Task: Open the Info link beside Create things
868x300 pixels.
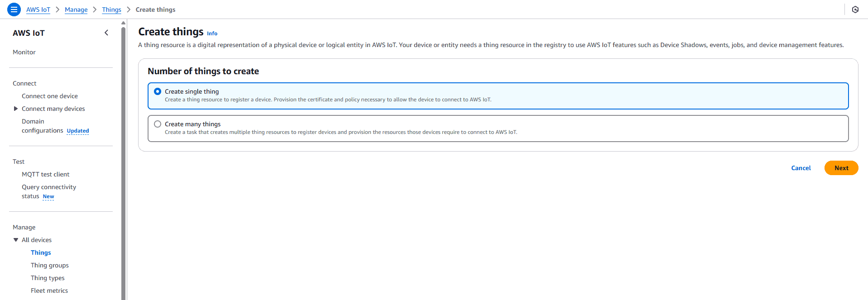Action: pyautogui.click(x=212, y=33)
